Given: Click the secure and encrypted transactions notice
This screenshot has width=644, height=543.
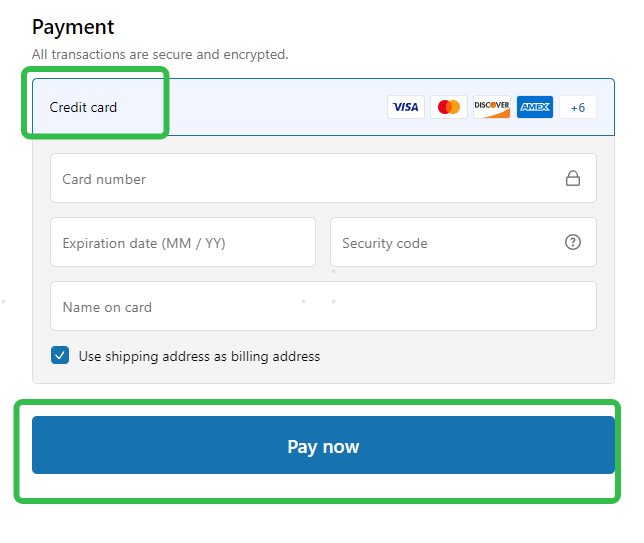Looking at the screenshot, I should (160, 54).
